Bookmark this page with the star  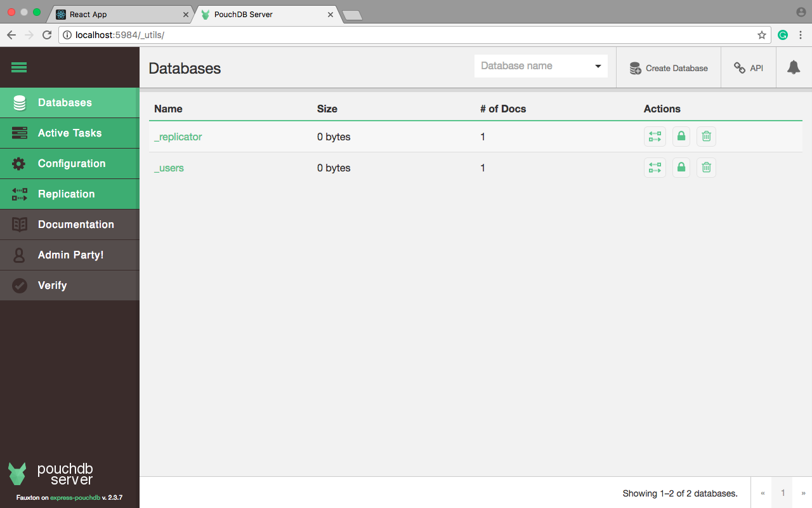[x=762, y=35]
